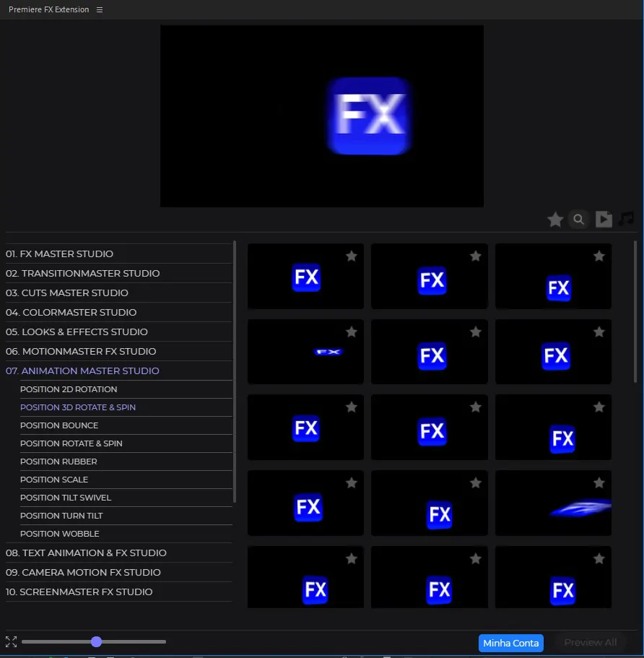The height and width of the screenshot is (658, 644).
Task: Click the video preview play icon
Action: click(x=604, y=219)
